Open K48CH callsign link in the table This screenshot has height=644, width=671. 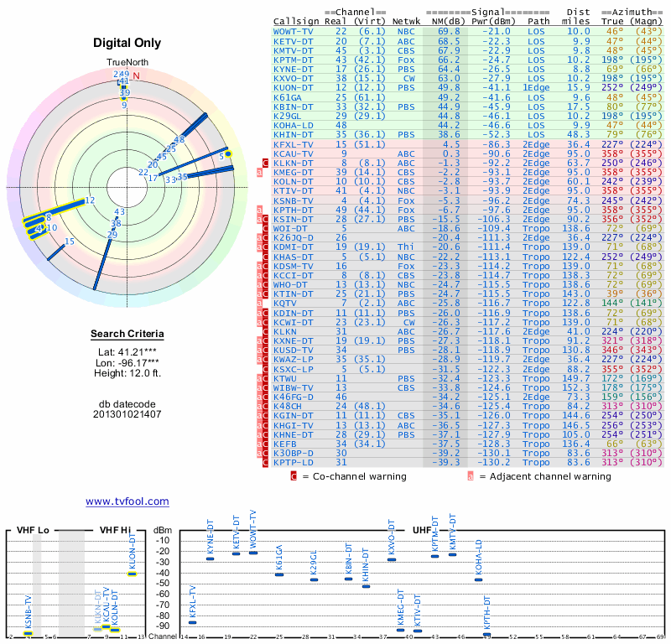click(x=288, y=406)
